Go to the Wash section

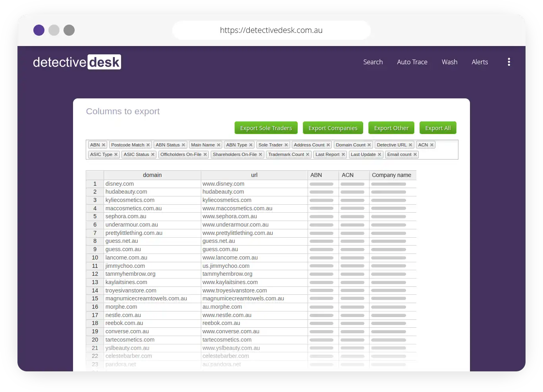[449, 62]
